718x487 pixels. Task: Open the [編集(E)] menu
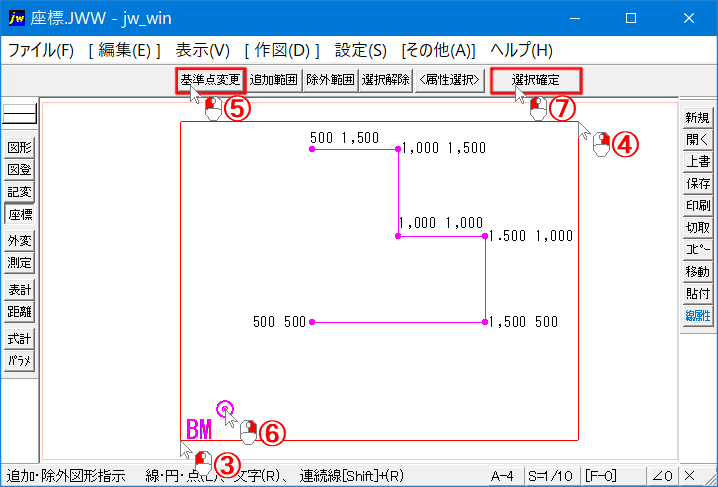(x=125, y=50)
